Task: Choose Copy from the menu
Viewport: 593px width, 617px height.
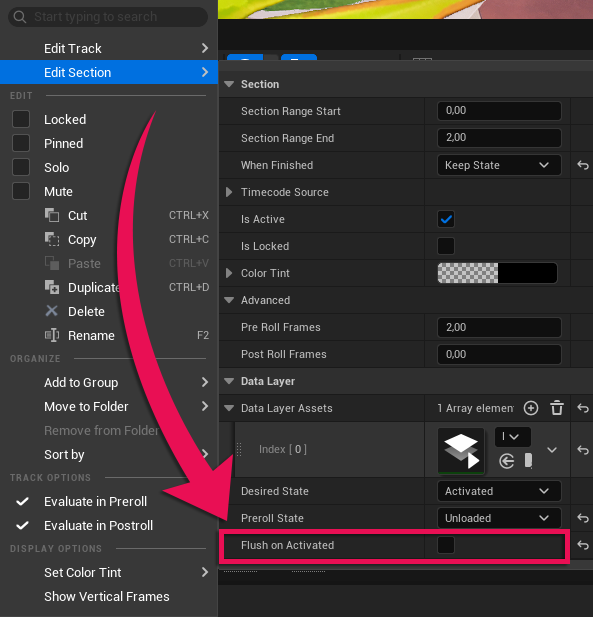Action: [x=109, y=239]
